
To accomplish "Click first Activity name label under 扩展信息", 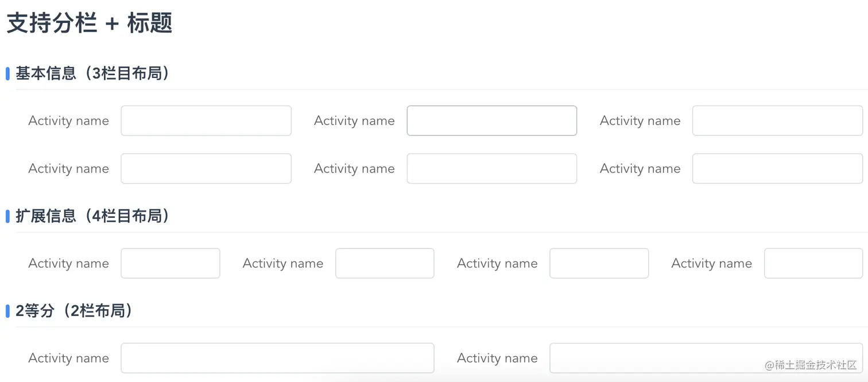I will pos(68,263).
